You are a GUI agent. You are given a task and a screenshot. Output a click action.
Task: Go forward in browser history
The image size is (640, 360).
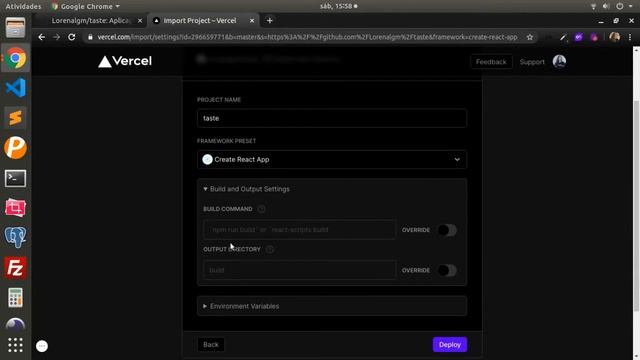pyautogui.click(x=56, y=37)
